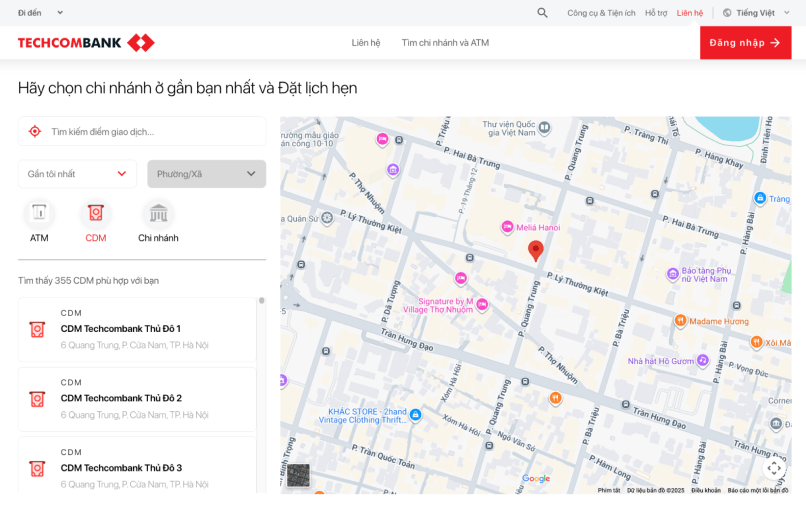Open the Gần tôi nhất dropdown
The width and height of the screenshot is (806, 507).
[77, 174]
